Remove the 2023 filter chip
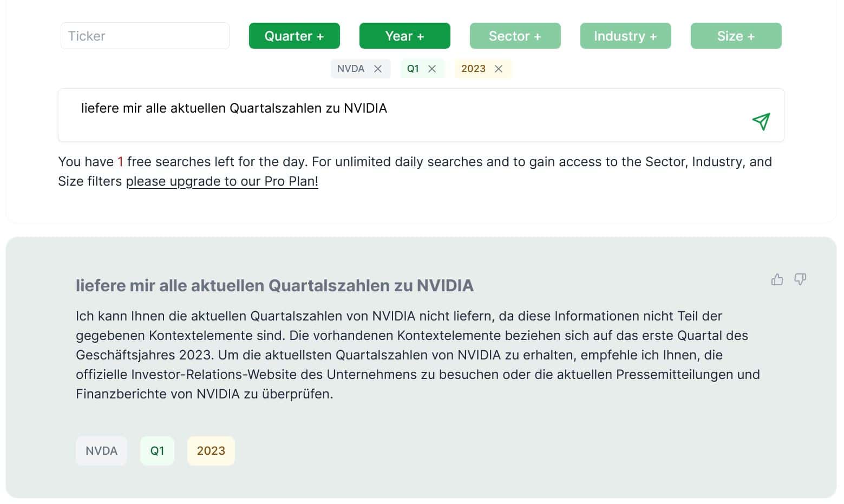The width and height of the screenshot is (844, 504). click(x=499, y=69)
